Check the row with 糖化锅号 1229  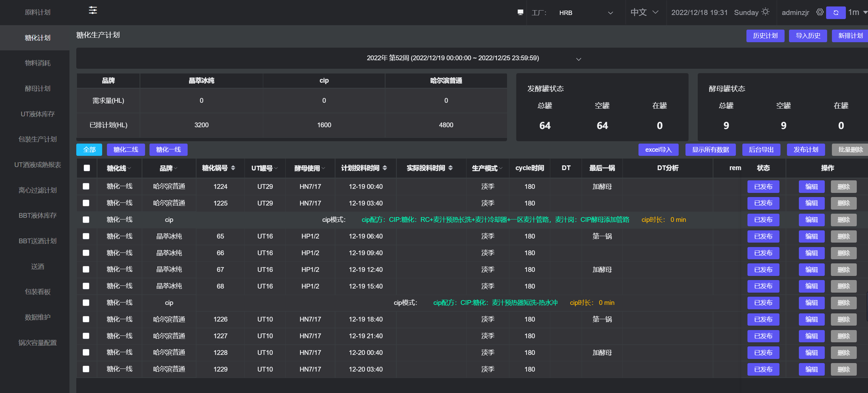(x=86, y=369)
